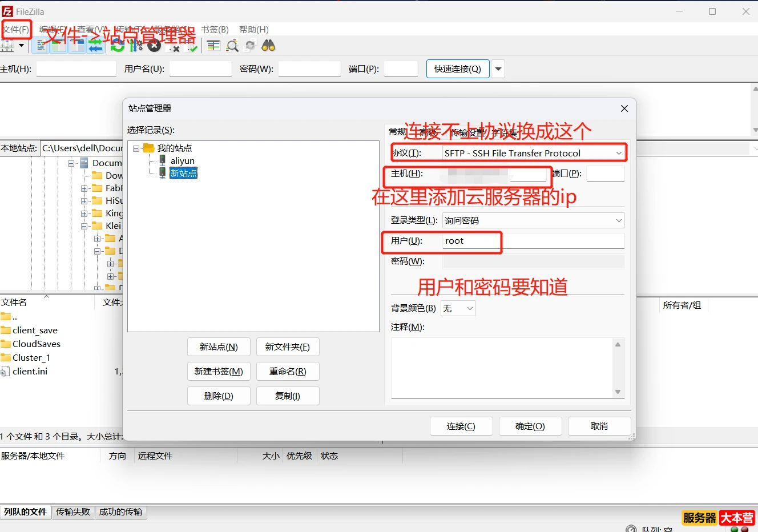Expand the King folder tree node
Image resolution: width=758 pixels, height=532 pixels.
[x=84, y=213]
